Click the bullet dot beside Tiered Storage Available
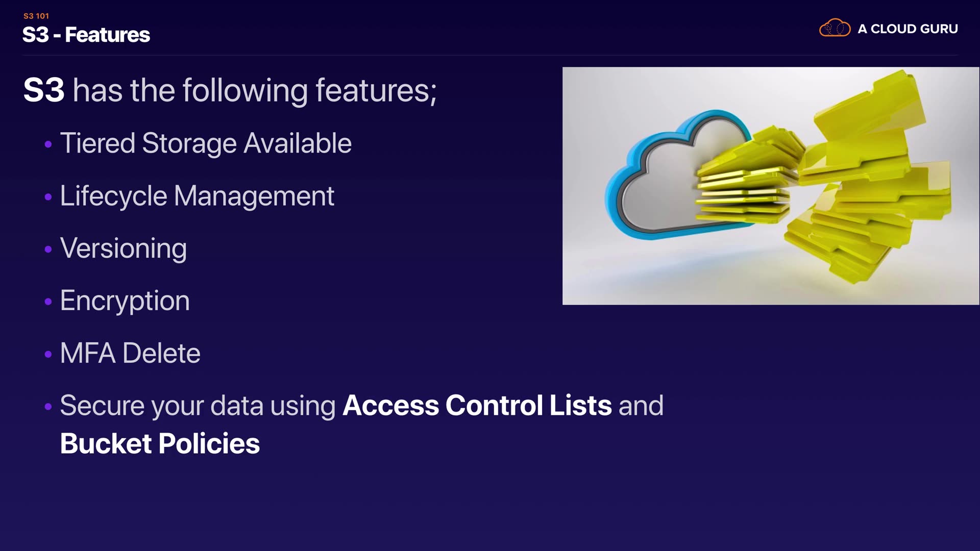980x551 pixels. [x=48, y=144]
